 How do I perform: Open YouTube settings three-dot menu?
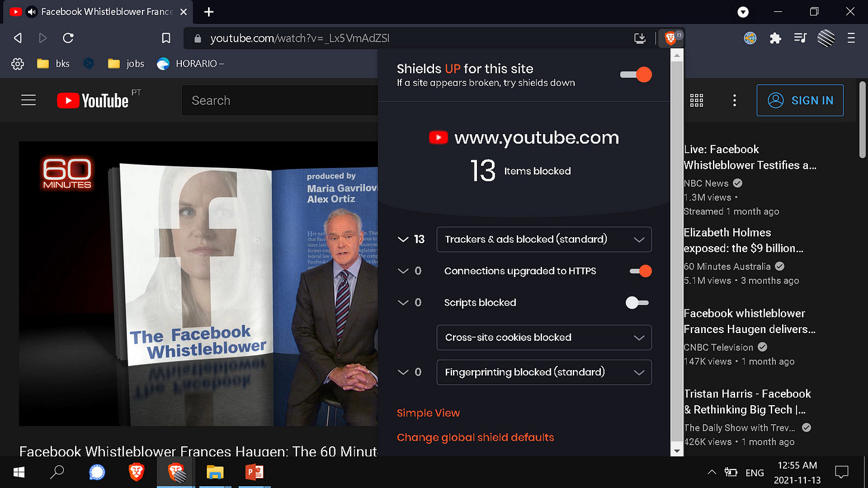[734, 100]
